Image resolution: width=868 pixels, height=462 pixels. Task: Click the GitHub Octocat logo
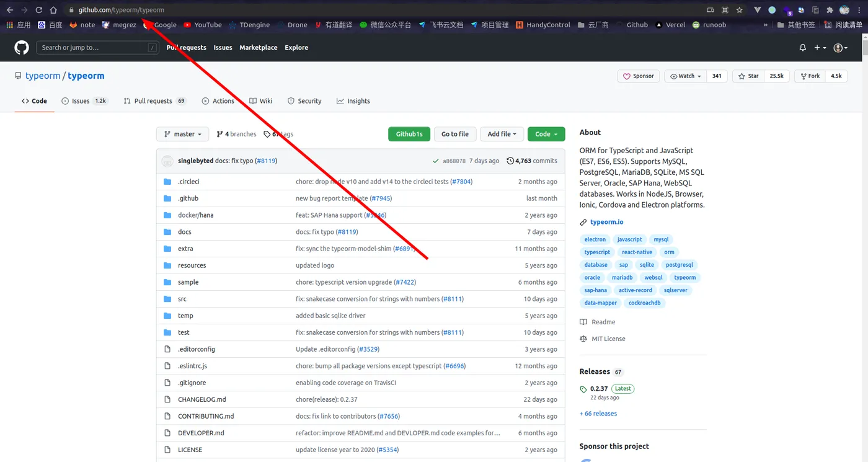point(22,48)
